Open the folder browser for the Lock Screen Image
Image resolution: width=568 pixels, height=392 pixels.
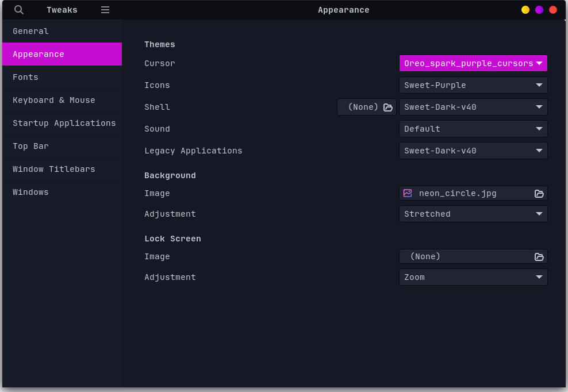tap(539, 257)
